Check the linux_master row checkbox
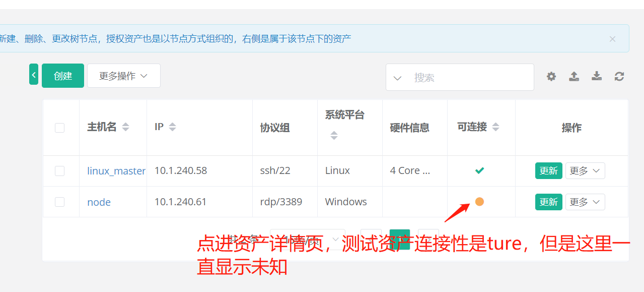The height and width of the screenshot is (292, 644). click(59, 171)
